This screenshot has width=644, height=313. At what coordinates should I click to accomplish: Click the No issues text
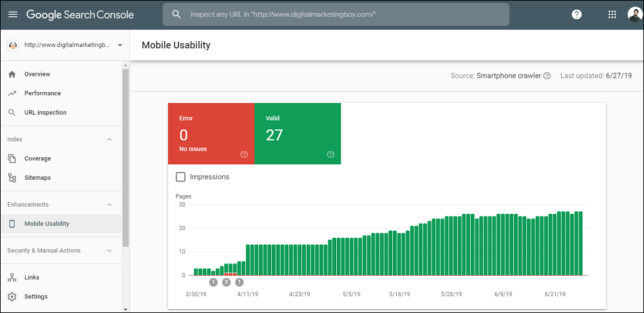(x=193, y=149)
